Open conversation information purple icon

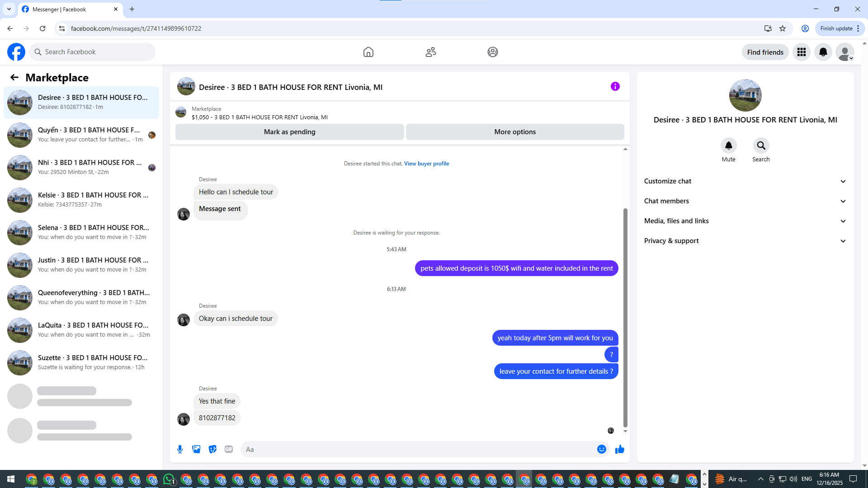pyautogui.click(x=615, y=86)
